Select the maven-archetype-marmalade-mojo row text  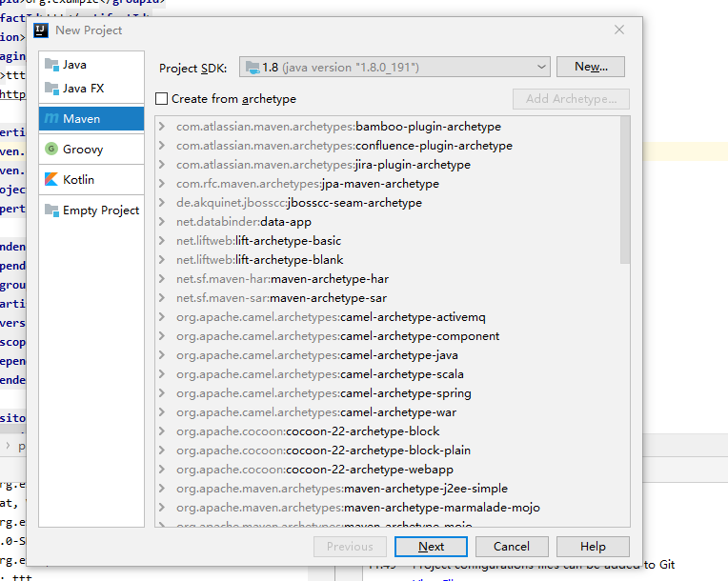(358, 507)
